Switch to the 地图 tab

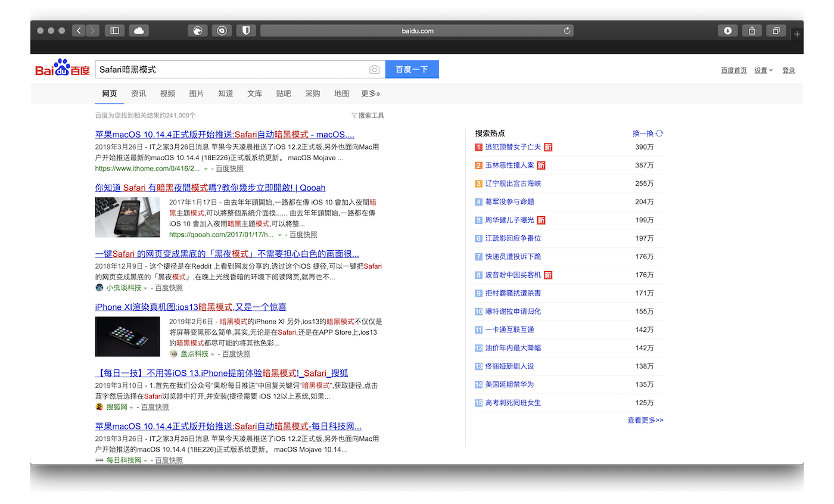pyautogui.click(x=342, y=94)
